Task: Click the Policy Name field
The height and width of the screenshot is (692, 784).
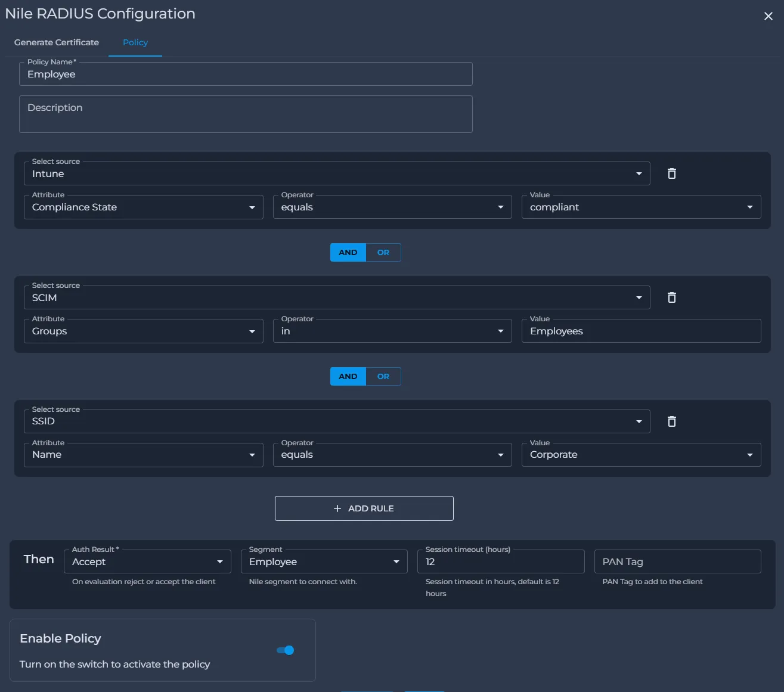Action: (246, 74)
